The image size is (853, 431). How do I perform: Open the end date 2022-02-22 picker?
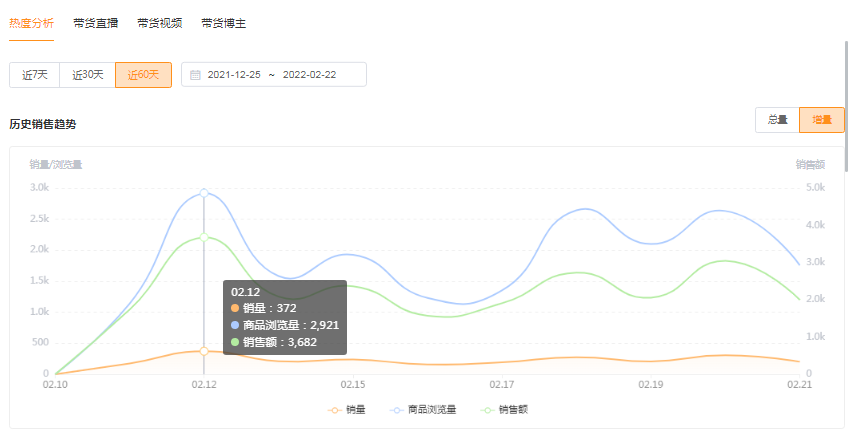pyautogui.click(x=308, y=75)
